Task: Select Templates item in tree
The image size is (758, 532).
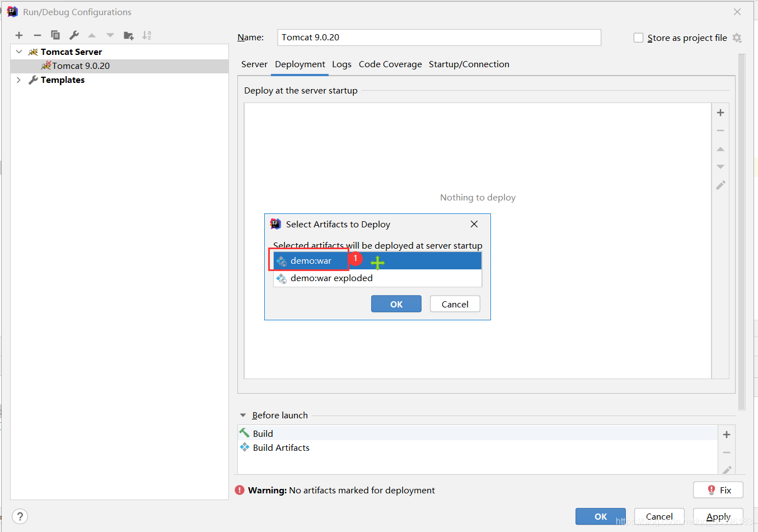Action: pyautogui.click(x=63, y=80)
